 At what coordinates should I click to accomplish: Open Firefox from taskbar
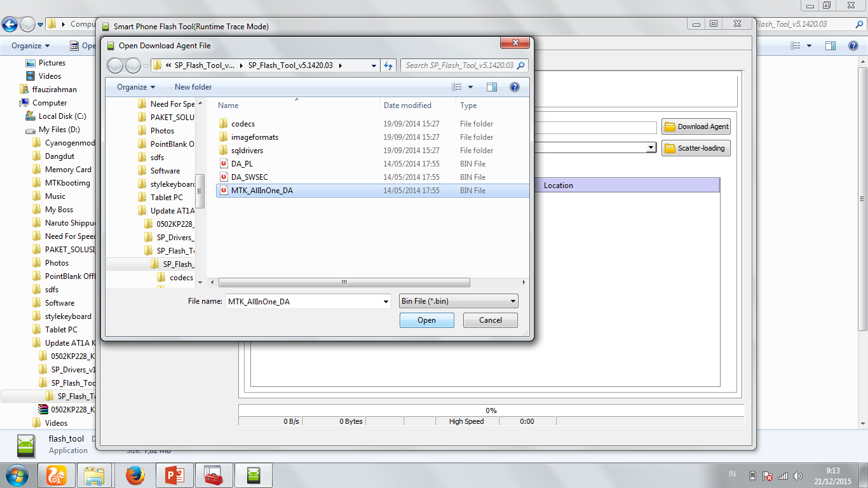pos(134,475)
